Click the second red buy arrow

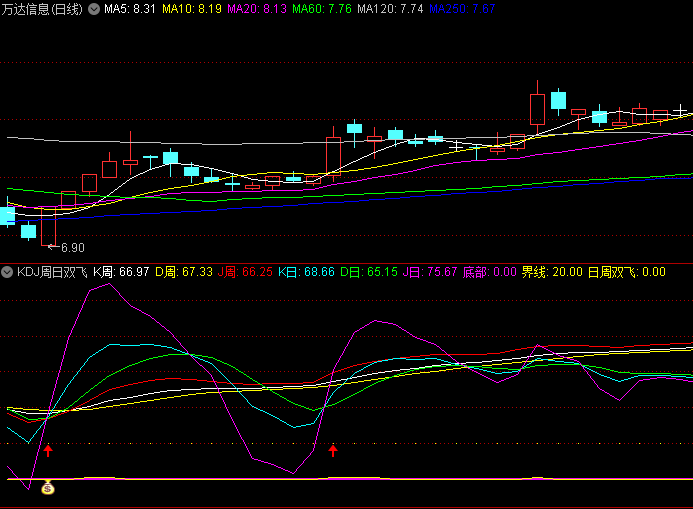(x=333, y=451)
